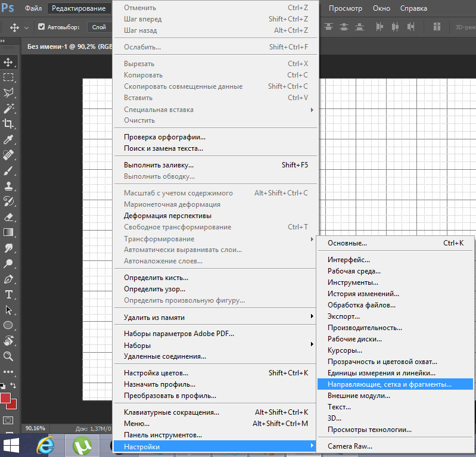Select the Dodge tool
Screen dimensions: 476x457
[x=8, y=263]
